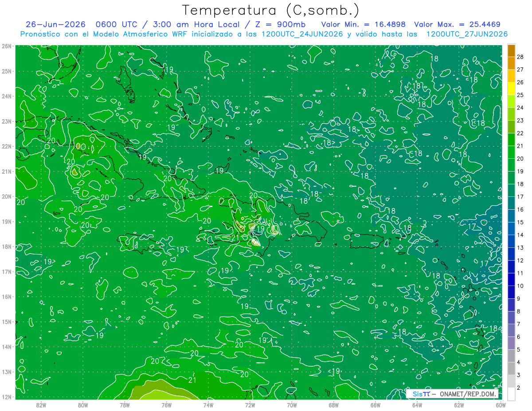Click the yellow legend band between 25 and 26
This screenshot has height=411, width=532.
coord(511,88)
